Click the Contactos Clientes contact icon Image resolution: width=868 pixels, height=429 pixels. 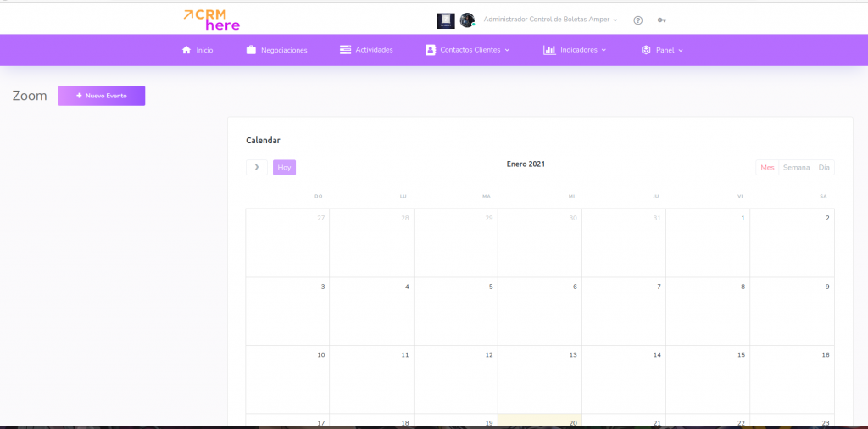(x=430, y=50)
